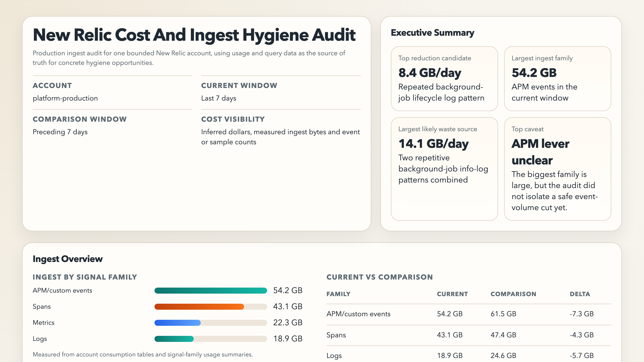Click the Inferred dollars cost visibility description

click(x=280, y=137)
